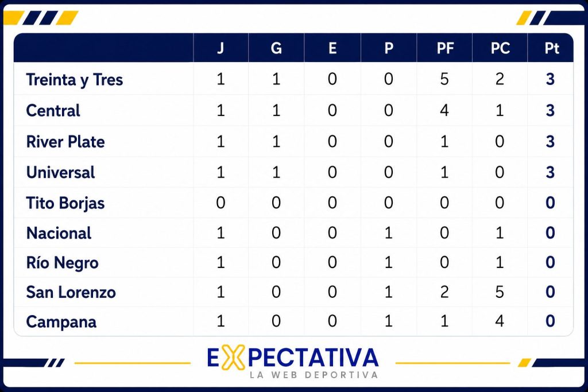Select Río Negro in the table
Viewport: 588px width, 392px height.
pyautogui.click(x=62, y=263)
